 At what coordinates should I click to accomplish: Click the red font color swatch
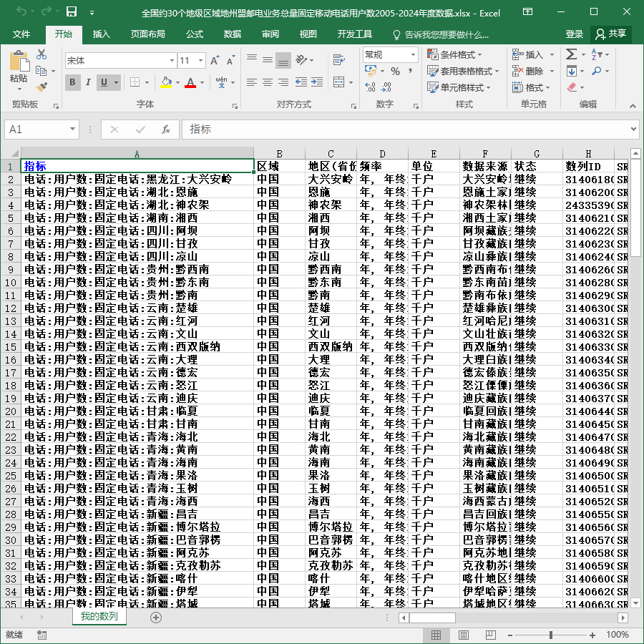190,82
